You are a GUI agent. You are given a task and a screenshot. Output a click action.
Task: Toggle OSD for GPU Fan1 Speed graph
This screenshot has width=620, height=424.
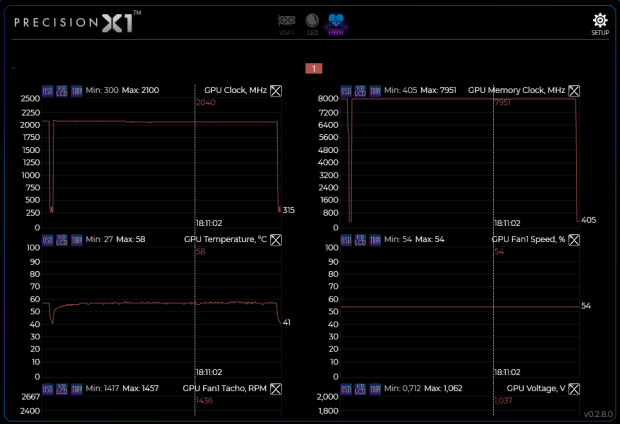346,240
